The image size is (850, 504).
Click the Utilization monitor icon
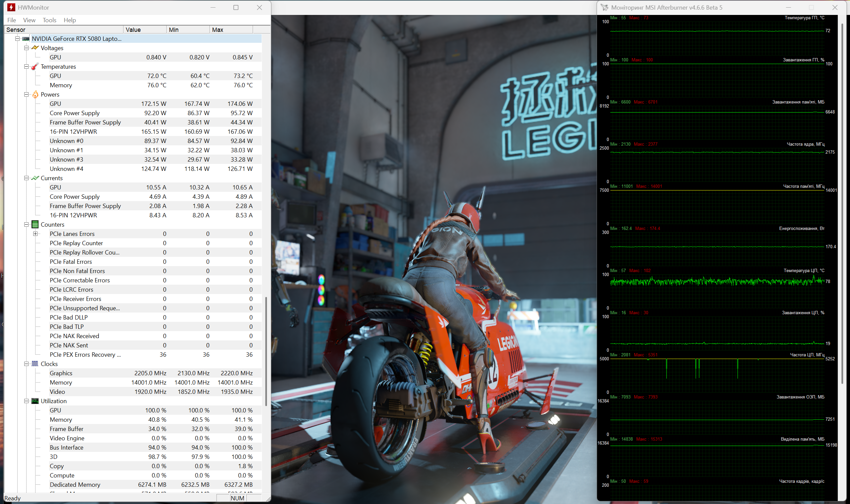point(35,401)
